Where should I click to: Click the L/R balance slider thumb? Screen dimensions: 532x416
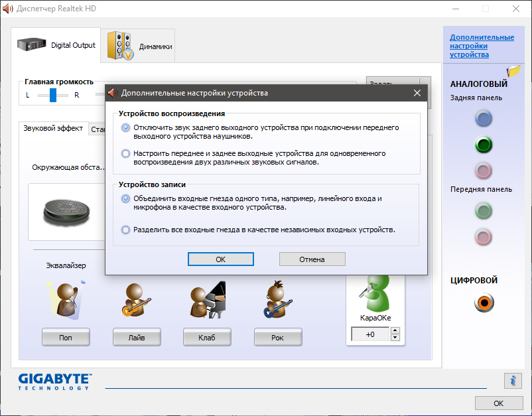click(x=53, y=95)
